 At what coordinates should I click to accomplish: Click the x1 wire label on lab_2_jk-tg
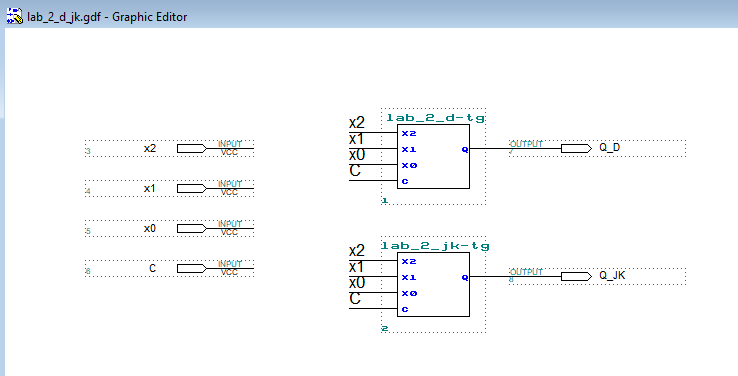(x=356, y=267)
